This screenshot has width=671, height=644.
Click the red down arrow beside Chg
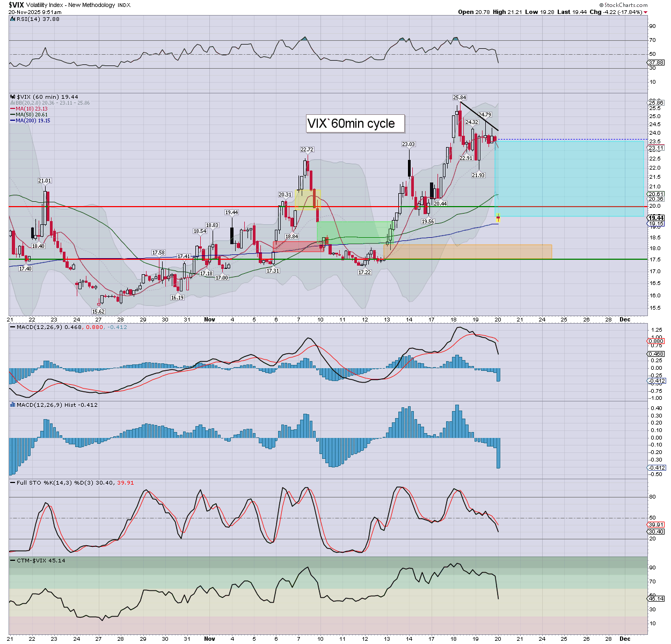click(x=646, y=12)
